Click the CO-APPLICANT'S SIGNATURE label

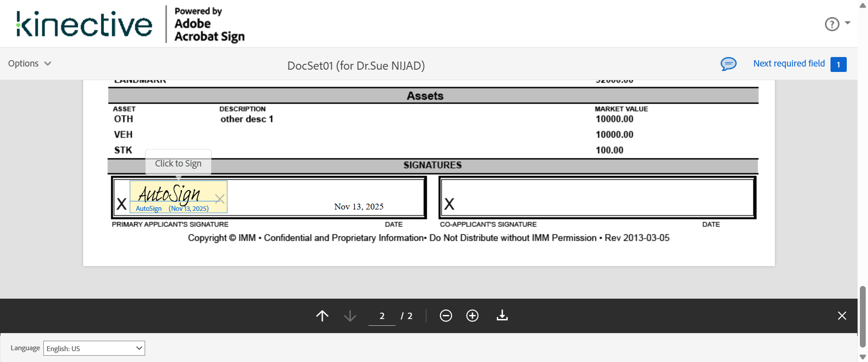488,224
